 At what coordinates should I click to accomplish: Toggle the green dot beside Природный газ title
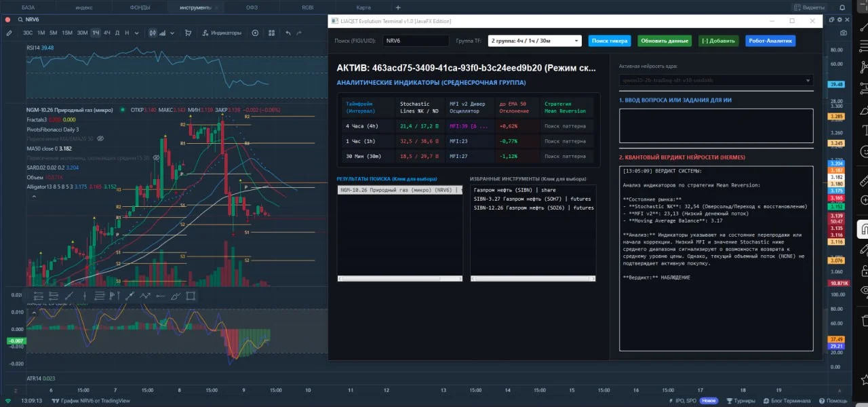pos(123,110)
